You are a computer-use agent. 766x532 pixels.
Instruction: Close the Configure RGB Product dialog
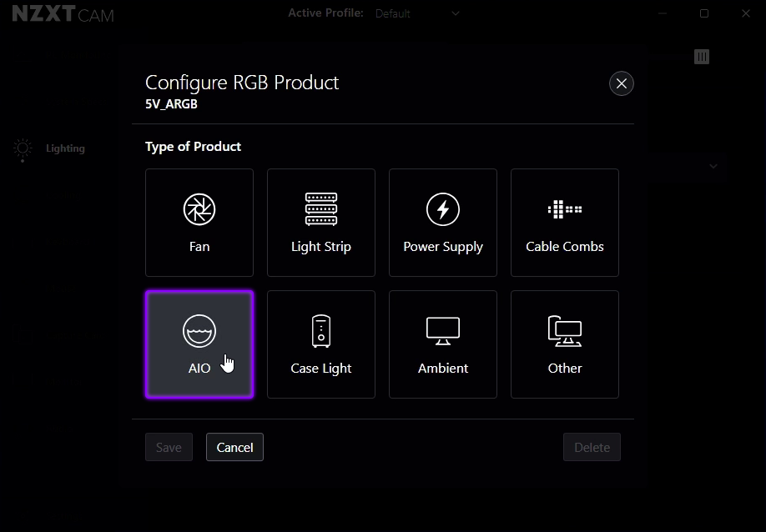point(621,83)
